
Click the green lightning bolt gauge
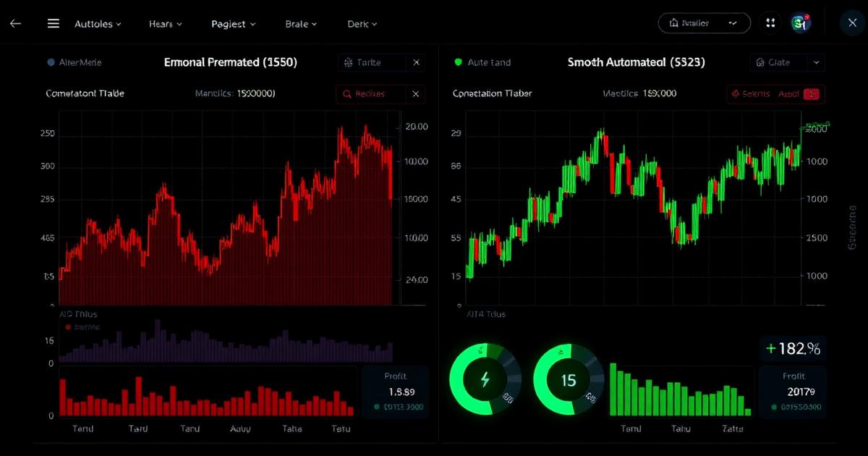[485, 379]
